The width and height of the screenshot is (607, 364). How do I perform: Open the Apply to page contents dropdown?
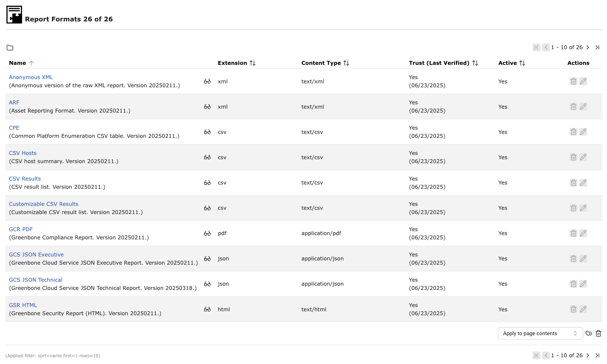coord(540,333)
